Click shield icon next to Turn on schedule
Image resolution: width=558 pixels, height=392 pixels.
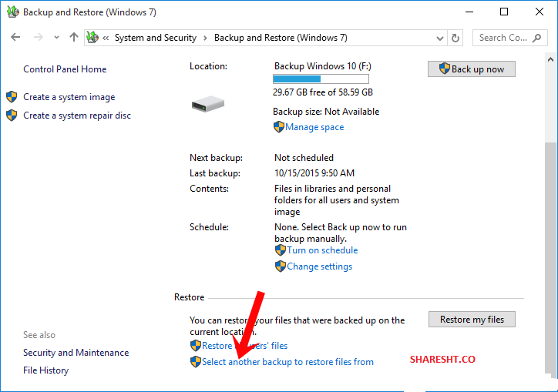coord(280,250)
